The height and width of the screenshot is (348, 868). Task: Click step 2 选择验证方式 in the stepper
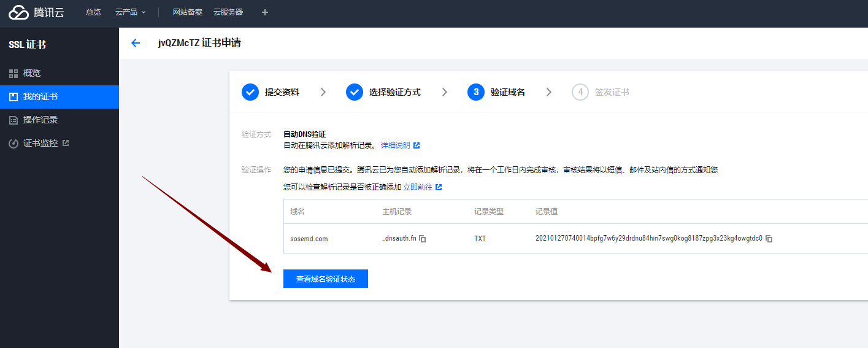pyautogui.click(x=394, y=92)
